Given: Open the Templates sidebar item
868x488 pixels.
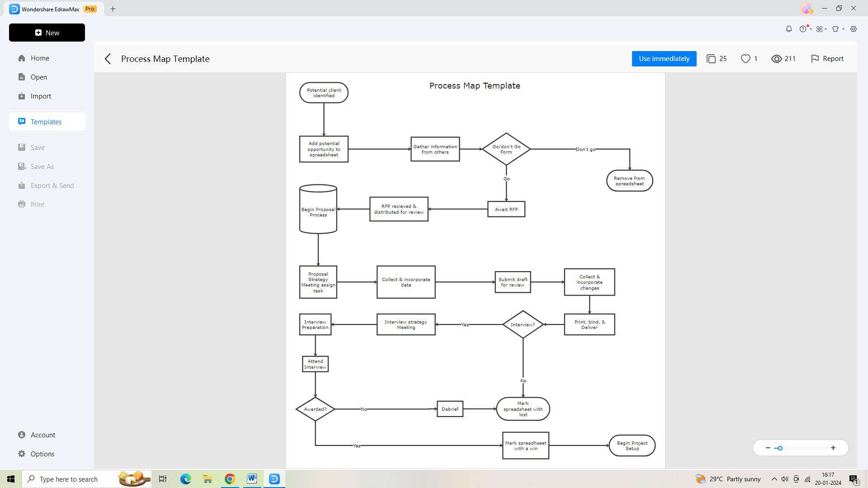Looking at the screenshot, I should point(46,122).
